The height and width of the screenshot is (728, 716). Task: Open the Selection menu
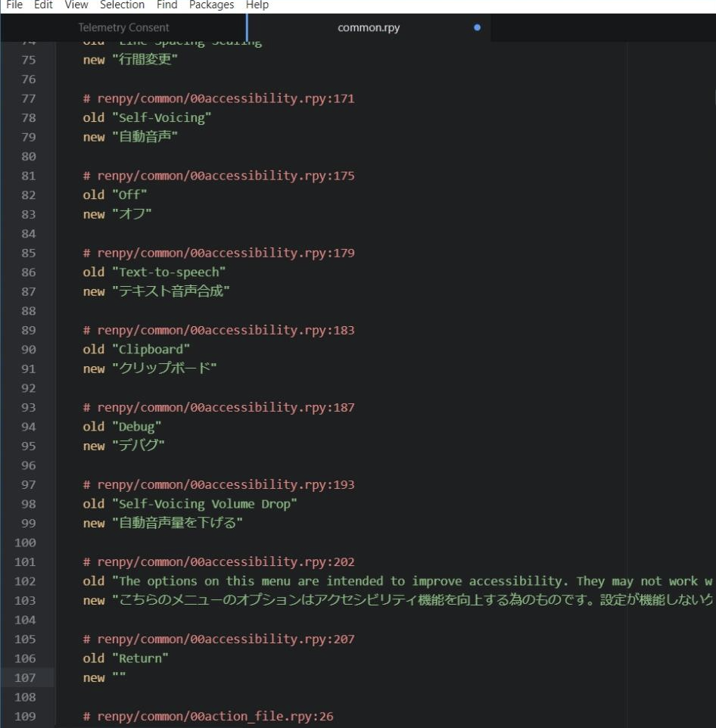tap(122, 5)
